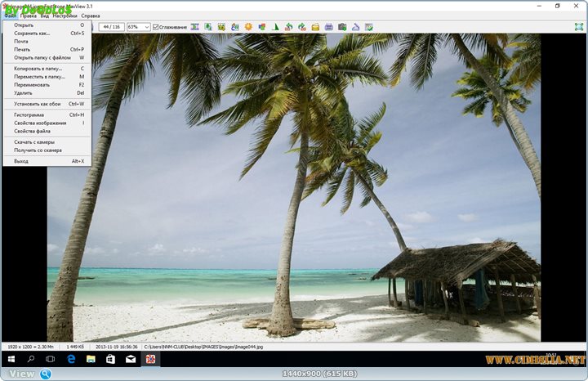This screenshot has height=381, width=588.
Task: Choose Переместить в папку... entry
Action: pos(47,77)
